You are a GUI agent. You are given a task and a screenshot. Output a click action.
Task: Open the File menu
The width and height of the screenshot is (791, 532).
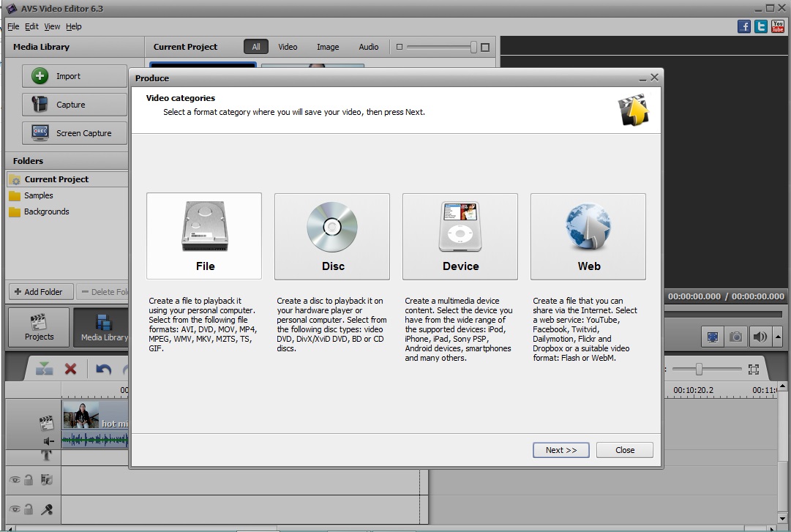click(14, 26)
